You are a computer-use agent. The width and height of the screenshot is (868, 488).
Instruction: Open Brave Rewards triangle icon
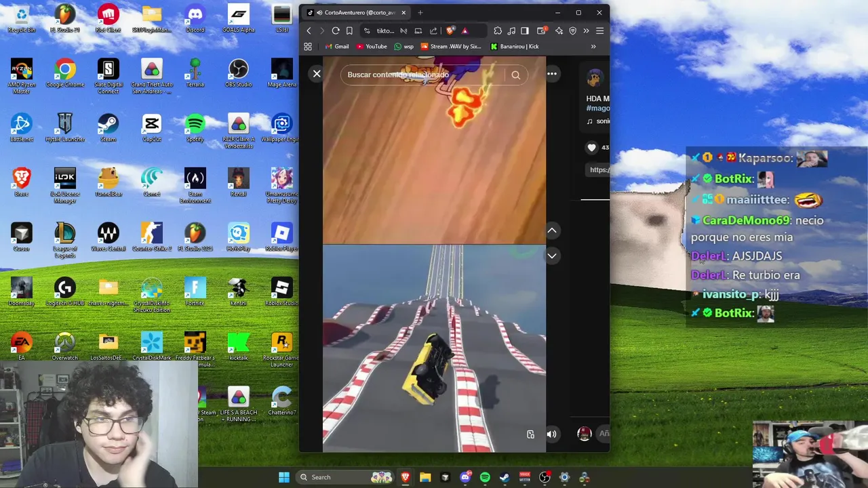click(x=465, y=30)
